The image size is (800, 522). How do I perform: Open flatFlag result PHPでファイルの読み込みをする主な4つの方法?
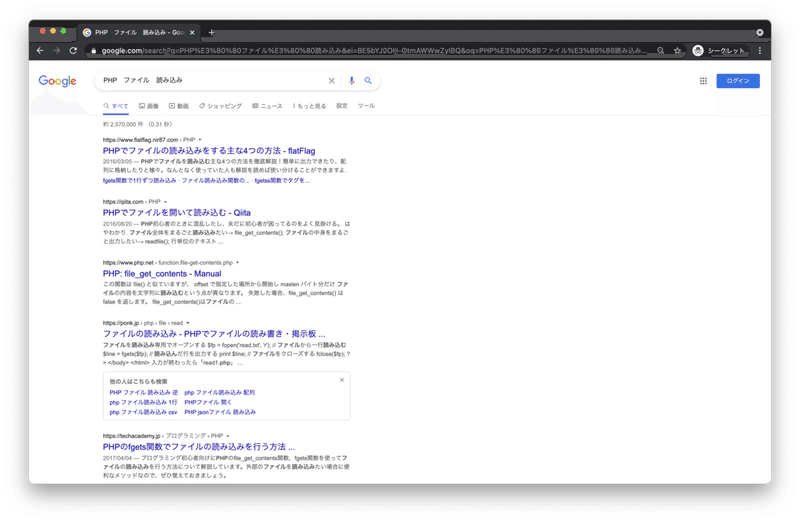coord(209,151)
